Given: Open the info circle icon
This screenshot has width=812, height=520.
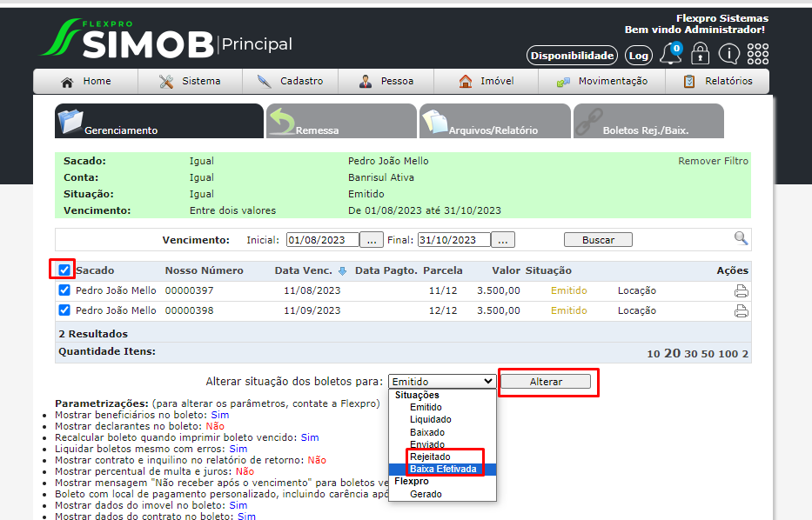Looking at the screenshot, I should [x=729, y=53].
